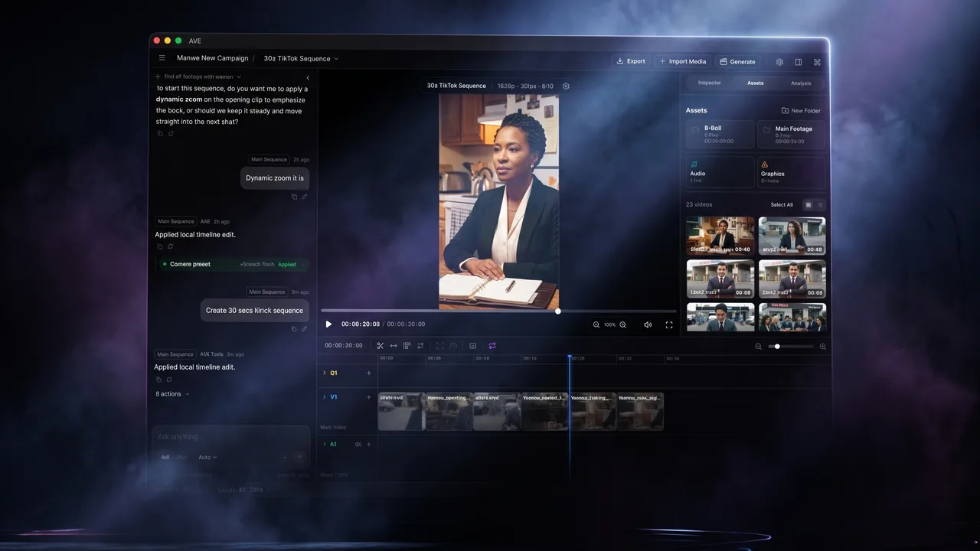Viewport: 980px width, 551px height.
Task: Switch assets to grid view
Action: (x=808, y=204)
